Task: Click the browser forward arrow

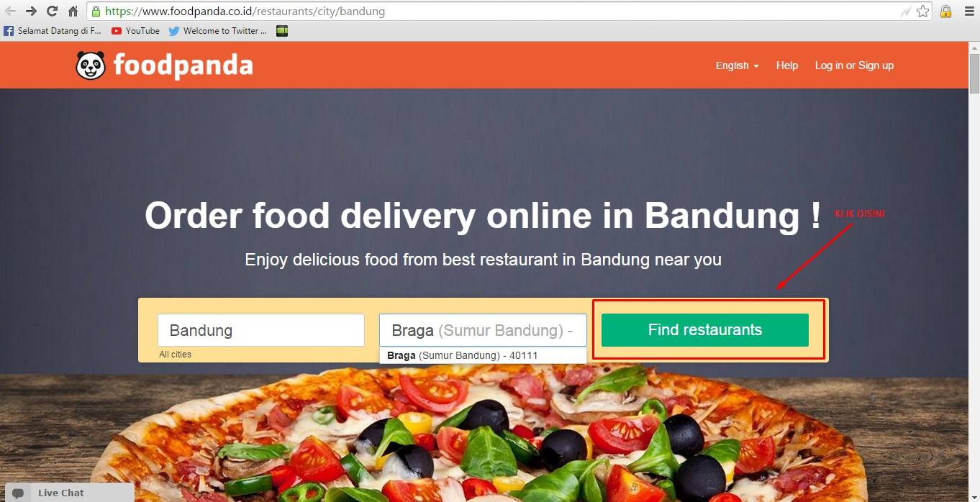Action: tap(31, 12)
